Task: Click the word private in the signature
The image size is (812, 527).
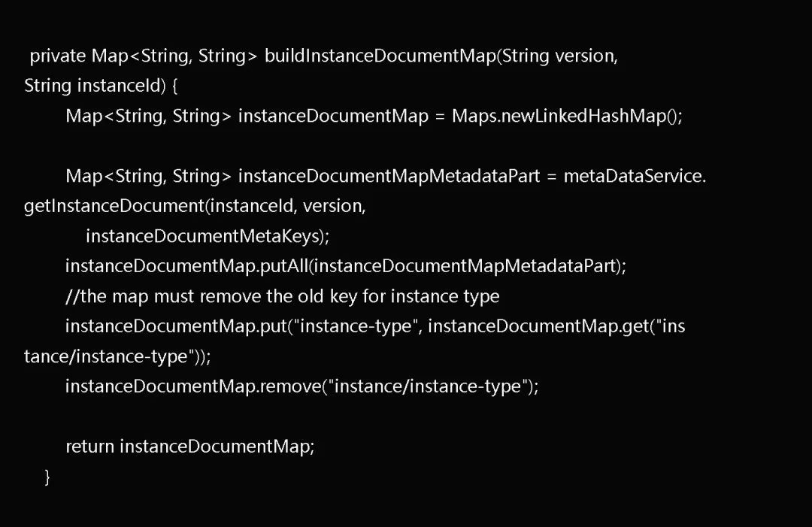Action: pos(57,56)
